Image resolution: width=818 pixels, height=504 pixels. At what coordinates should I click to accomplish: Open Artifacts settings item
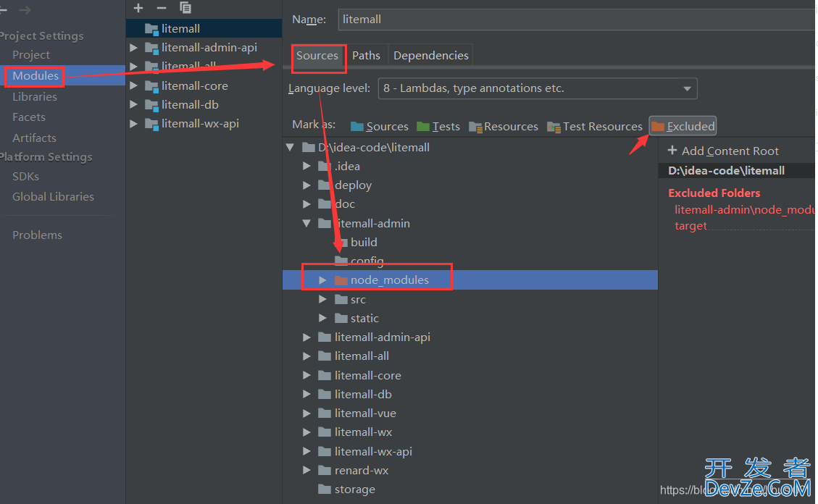pos(35,138)
